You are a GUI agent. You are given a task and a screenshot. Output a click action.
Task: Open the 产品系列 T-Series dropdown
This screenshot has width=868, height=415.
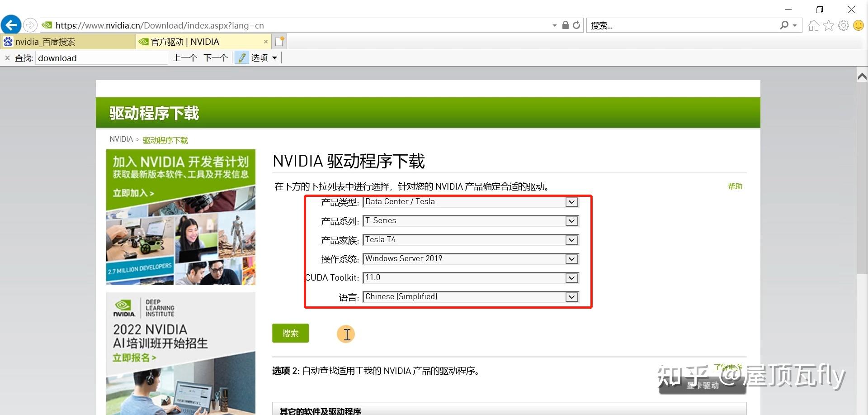pyautogui.click(x=471, y=221)
